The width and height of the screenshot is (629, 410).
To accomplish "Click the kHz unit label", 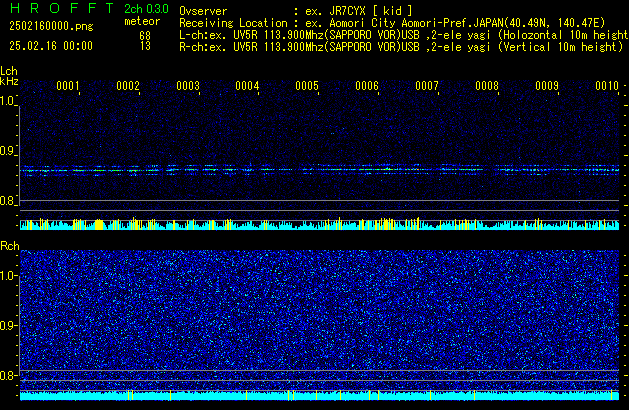I will (x=9, y=81).
